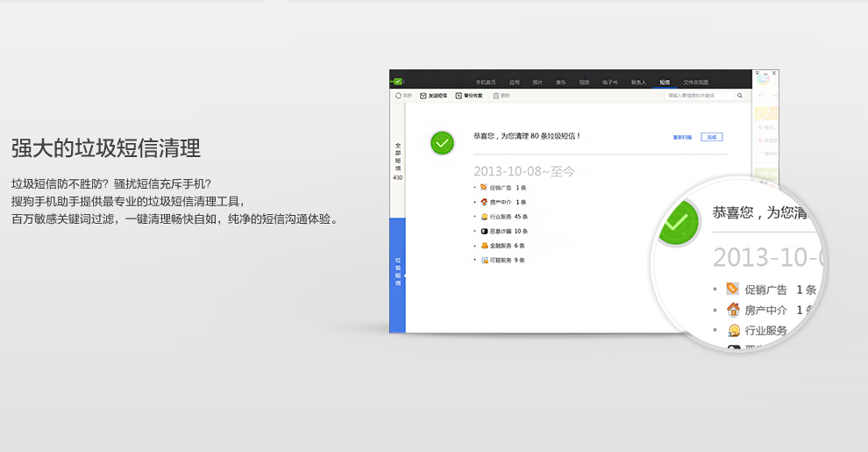Click the 金融服务 category icon
Image resolution: width=868 pixels, height=452 pixels.
click(483, 246)
